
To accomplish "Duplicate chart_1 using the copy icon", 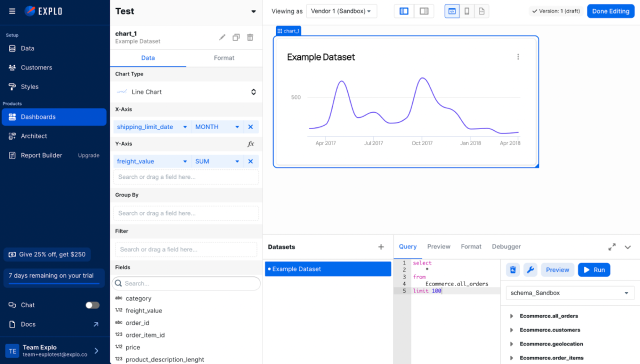I will pos(236,38).
